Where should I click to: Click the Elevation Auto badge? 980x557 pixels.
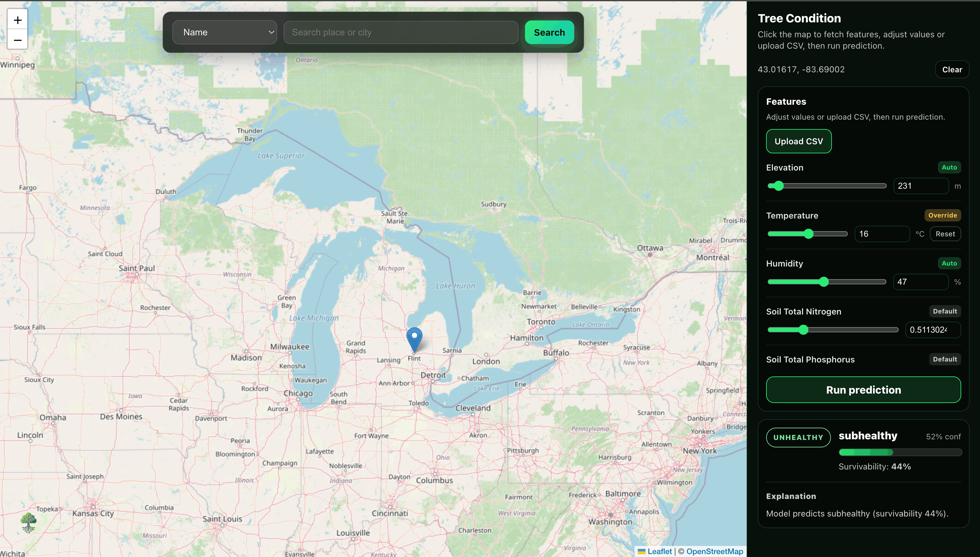point(949,167)
